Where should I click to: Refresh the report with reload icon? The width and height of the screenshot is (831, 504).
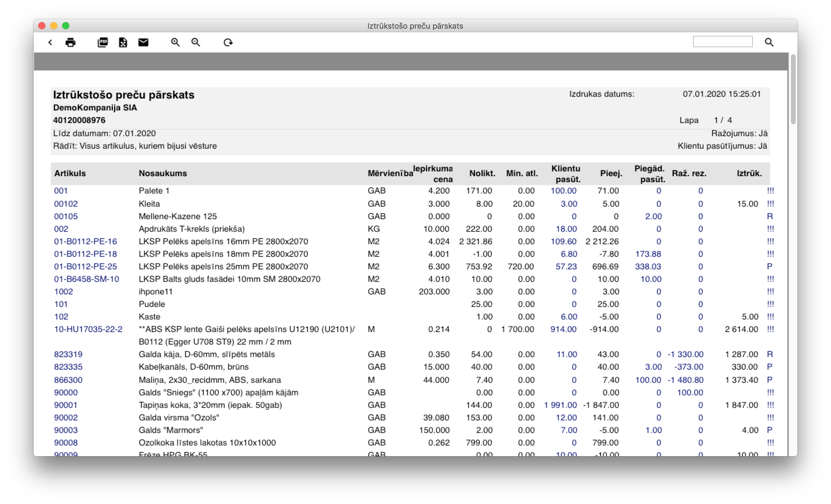click(228, 42)
